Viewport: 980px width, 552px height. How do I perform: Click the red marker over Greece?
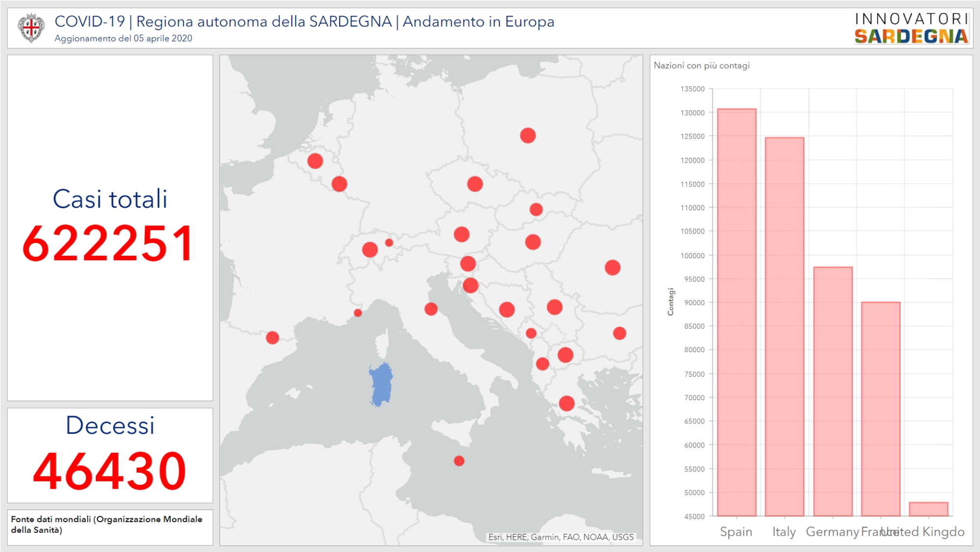pos(566,404)
